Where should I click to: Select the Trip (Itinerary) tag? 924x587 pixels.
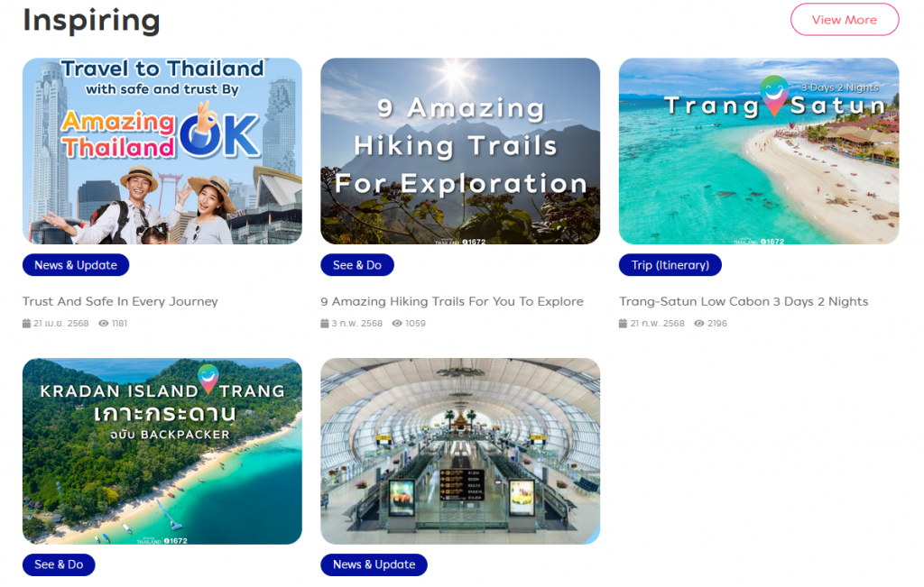(x=670, y=265)
